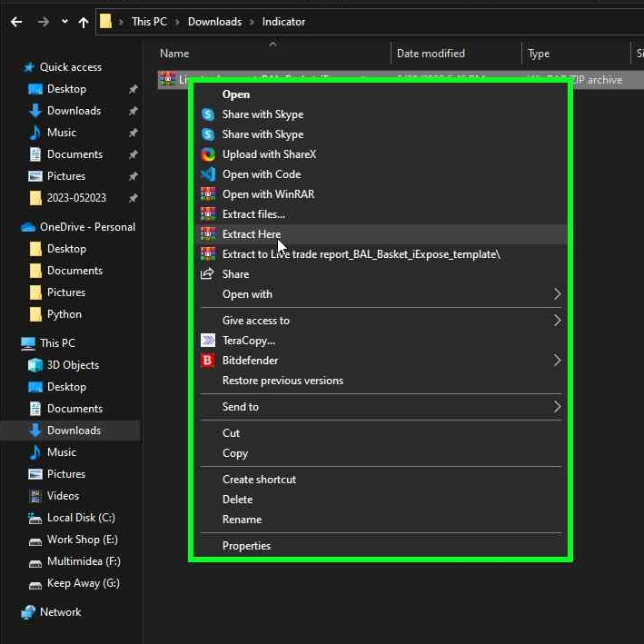Open Videos folder
Image resolution: width=644 pixels, height=644 pixels.
[x=63, y=495]
